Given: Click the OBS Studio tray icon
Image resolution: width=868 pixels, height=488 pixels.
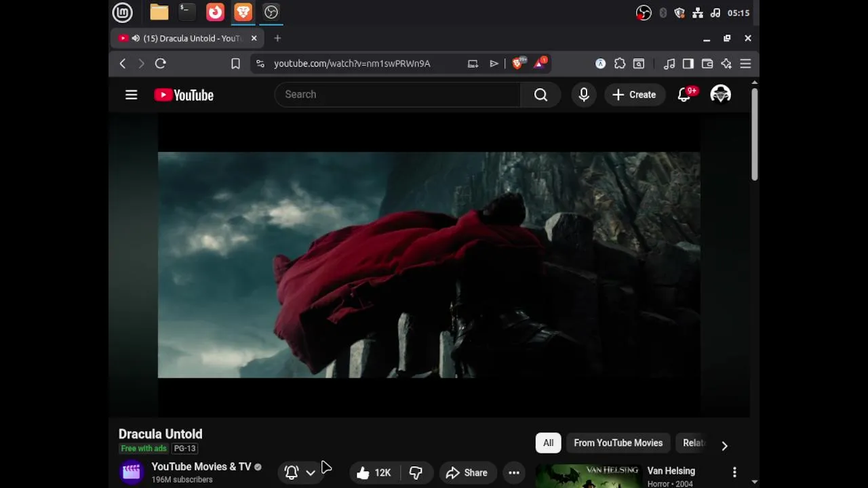Looking at the screenshot, I should (x=644, y=13).
